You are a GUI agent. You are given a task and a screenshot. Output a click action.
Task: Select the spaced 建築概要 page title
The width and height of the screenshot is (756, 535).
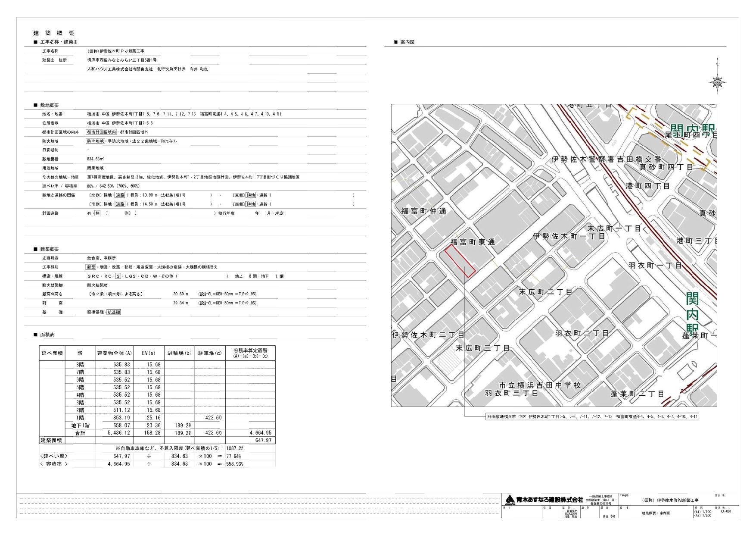pyautogui.click(x=54, y=33)
